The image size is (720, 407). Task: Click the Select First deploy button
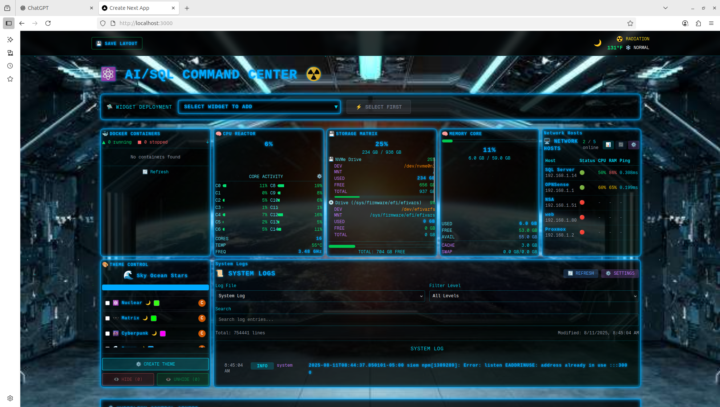click(379, 107)
